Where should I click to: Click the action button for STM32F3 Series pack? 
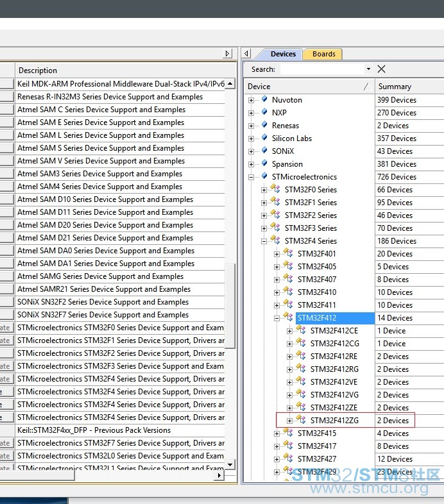click(x=7, y=366)
